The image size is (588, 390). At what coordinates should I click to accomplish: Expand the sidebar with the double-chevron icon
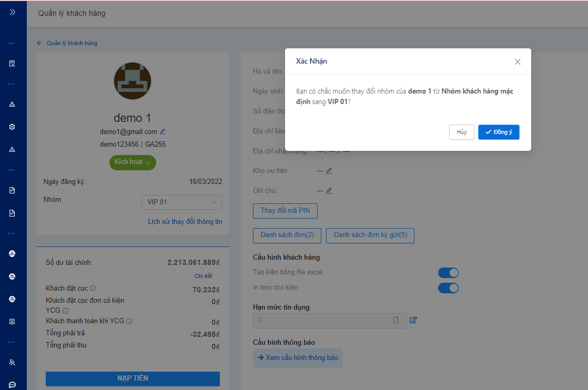pos(13,12)
